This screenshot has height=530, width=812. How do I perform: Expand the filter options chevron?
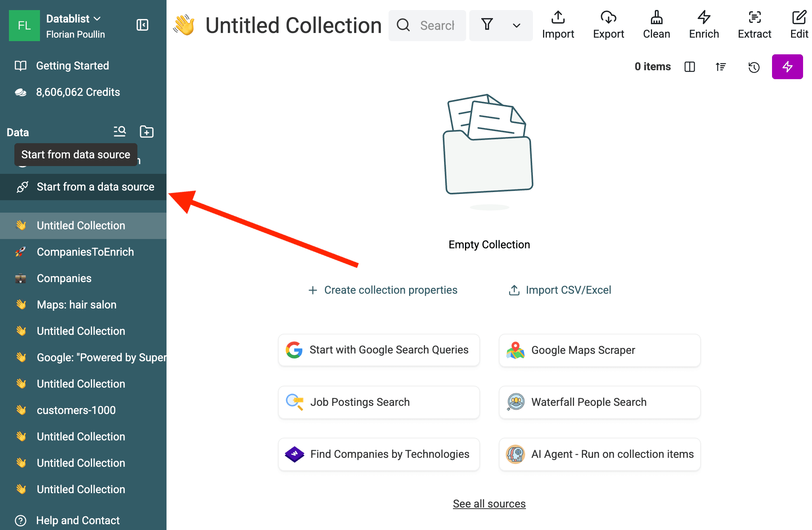click(x=517, y=26)
